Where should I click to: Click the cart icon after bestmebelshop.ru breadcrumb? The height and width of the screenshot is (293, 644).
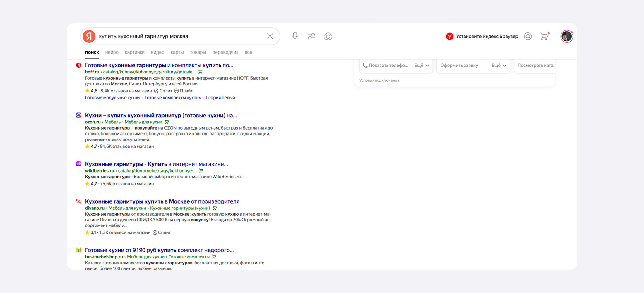coord(214,257)
